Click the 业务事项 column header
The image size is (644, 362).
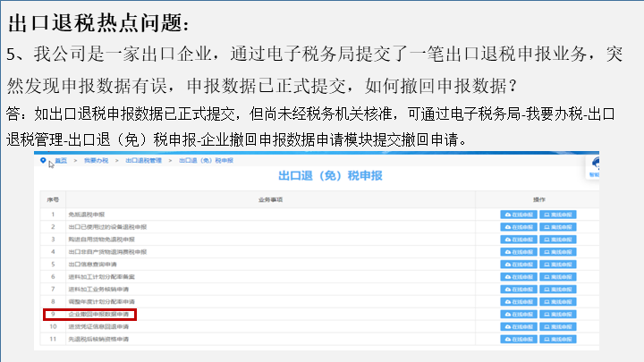click(271, 200)
